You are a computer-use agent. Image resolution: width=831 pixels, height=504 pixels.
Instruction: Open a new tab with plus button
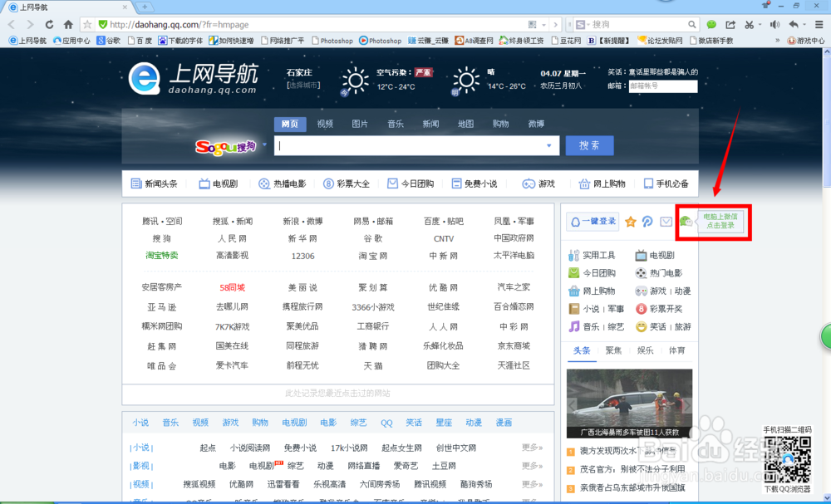tap(144, 7)
